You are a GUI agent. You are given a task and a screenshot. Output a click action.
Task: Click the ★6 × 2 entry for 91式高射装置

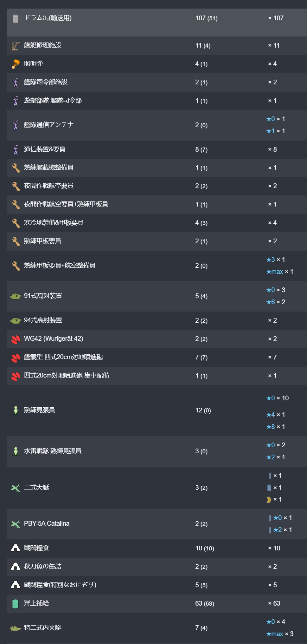(x=276, y=302)
